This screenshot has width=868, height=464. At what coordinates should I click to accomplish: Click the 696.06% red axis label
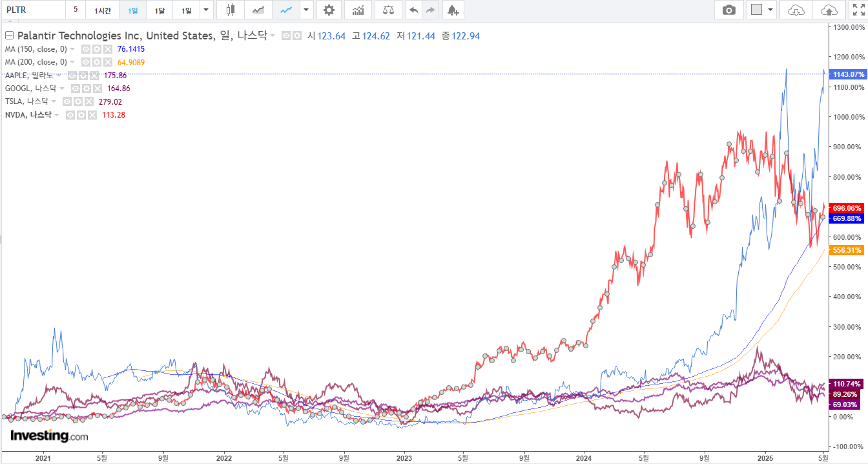click(848, 208)
